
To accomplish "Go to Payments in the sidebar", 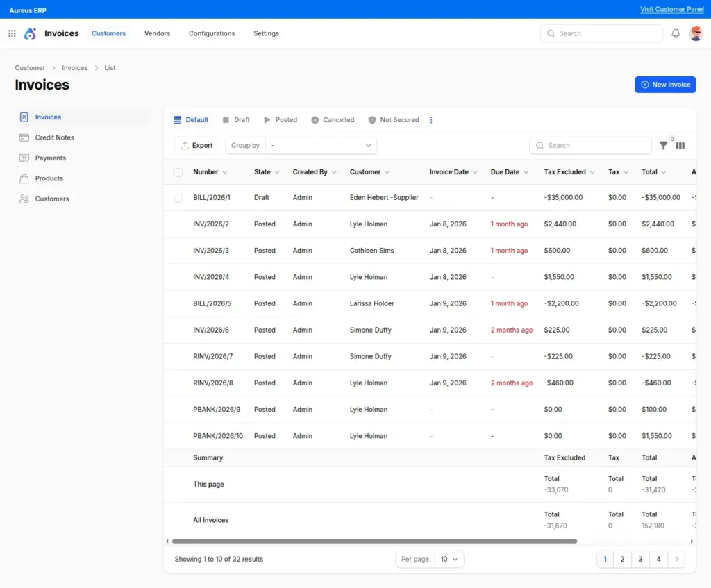I will (x=50, y=158).
